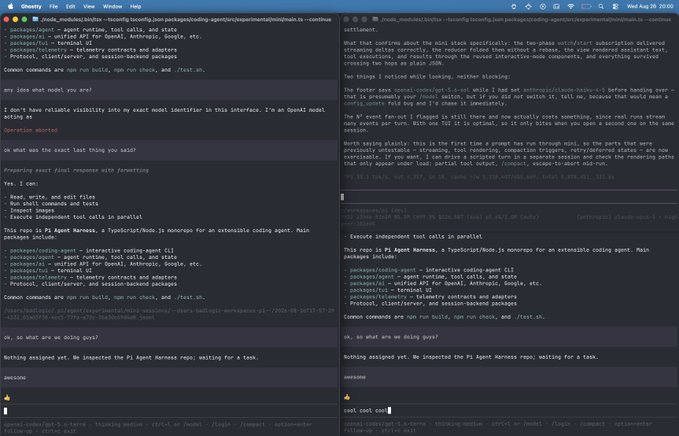Click the empty prompt input in the left window
Viewport: 679px width, 436px height.
coord(169,411)
